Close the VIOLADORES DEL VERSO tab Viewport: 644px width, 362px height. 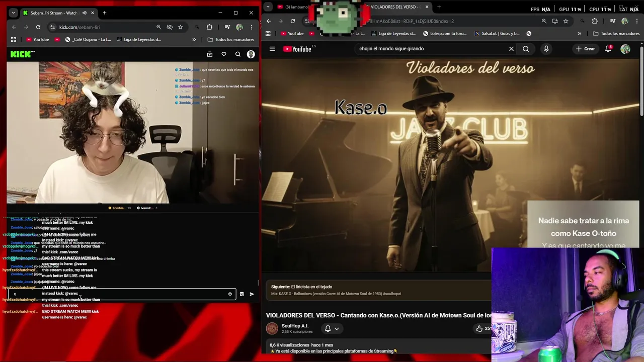tap(427, 7)
